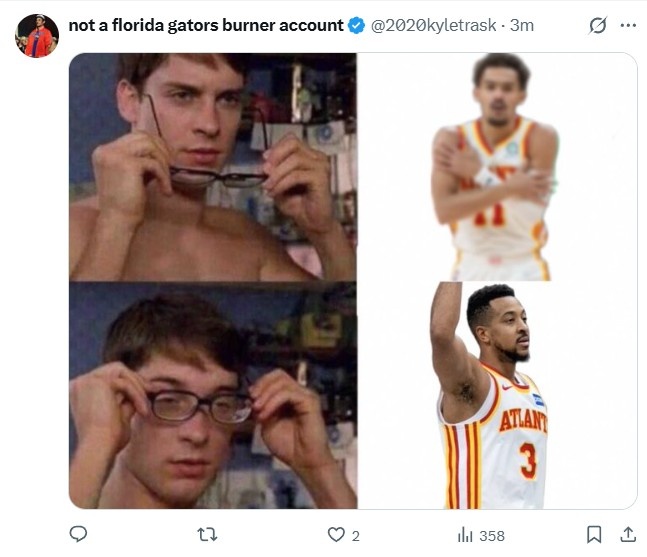
Task: Open the photo of the player raising his arm
Action: [x=498, y=395]
